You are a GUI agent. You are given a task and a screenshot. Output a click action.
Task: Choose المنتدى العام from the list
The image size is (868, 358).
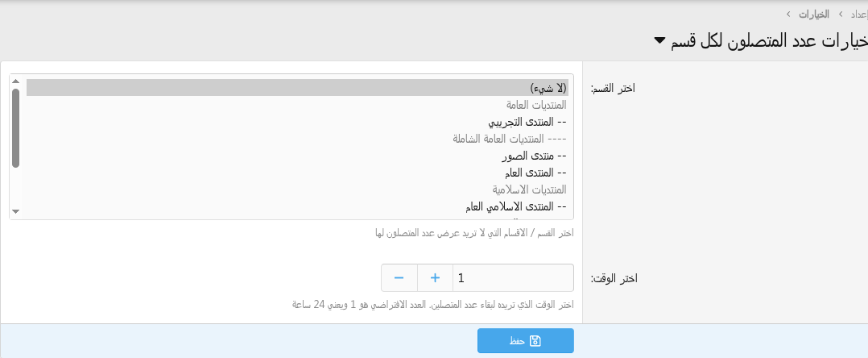(534, 173)
